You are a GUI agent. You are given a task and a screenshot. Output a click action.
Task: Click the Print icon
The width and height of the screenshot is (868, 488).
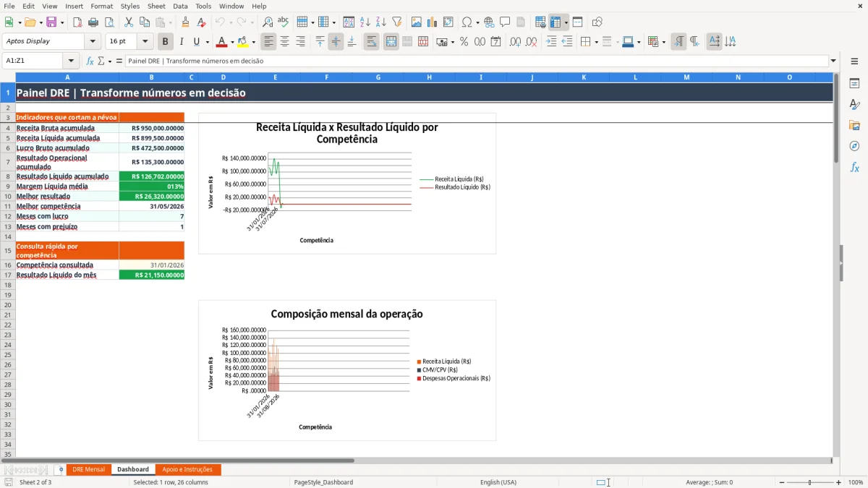click(93, 22)
